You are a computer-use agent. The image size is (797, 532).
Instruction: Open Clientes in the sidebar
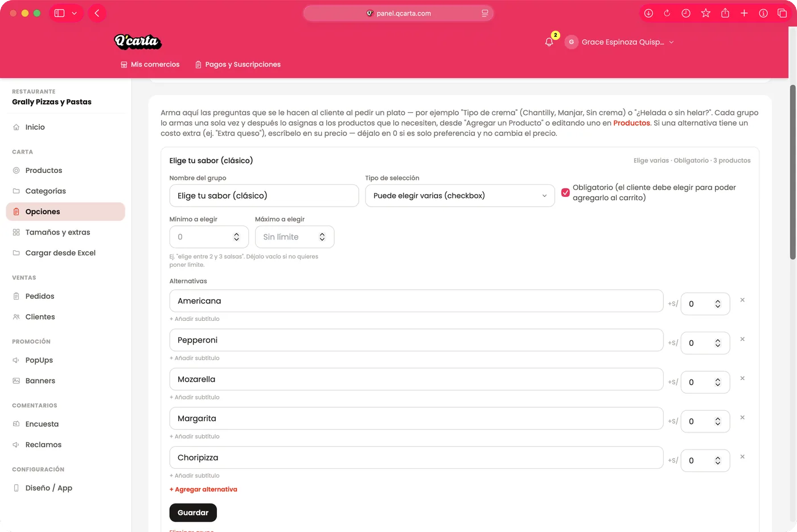(x=65, y=317)
